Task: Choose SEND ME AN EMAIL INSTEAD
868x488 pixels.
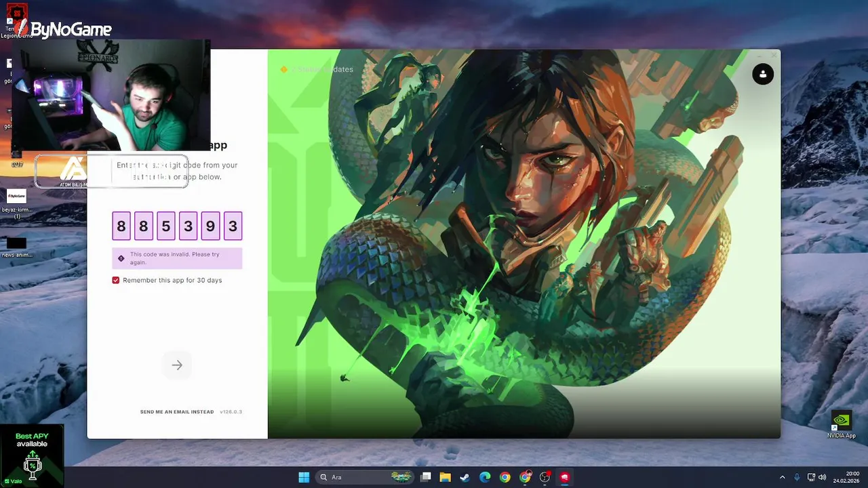Action: [177, 412]
